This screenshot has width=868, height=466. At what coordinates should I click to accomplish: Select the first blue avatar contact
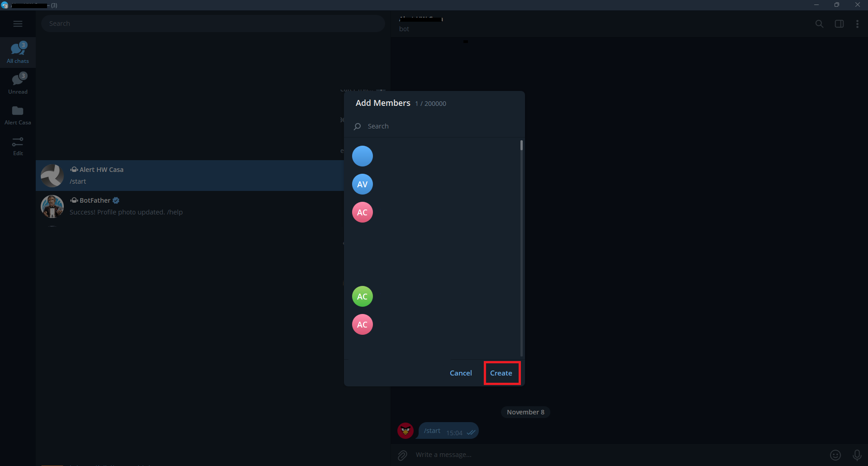[x=362, y=156]
